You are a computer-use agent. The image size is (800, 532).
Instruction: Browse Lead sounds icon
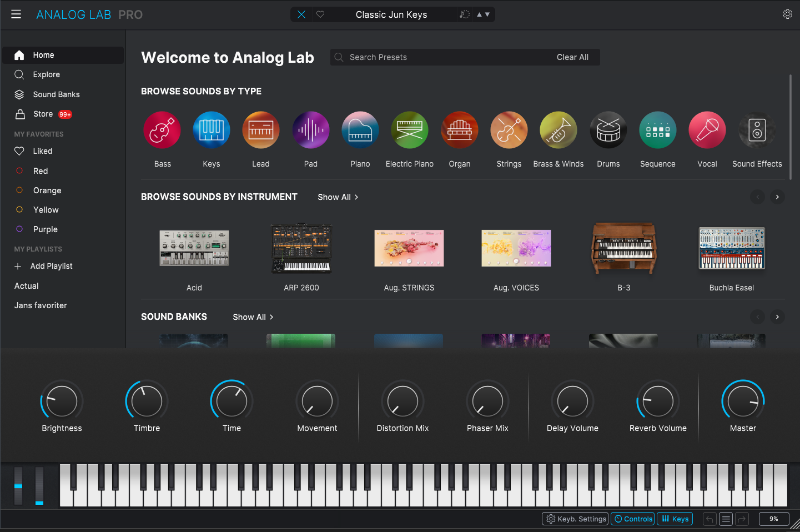coord(261,130)
